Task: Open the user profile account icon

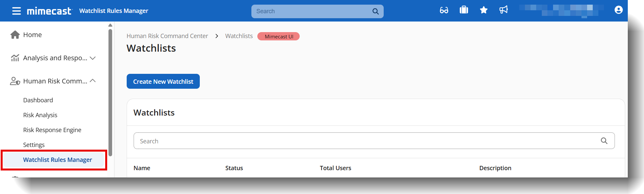Action: tap(619, 10)
